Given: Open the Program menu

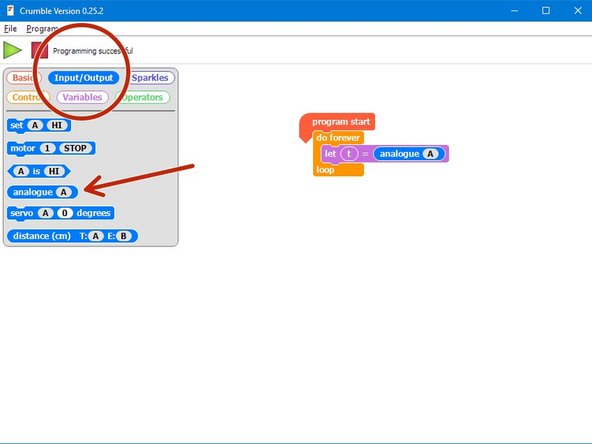Looking at the screenshot, I should 42,29.
